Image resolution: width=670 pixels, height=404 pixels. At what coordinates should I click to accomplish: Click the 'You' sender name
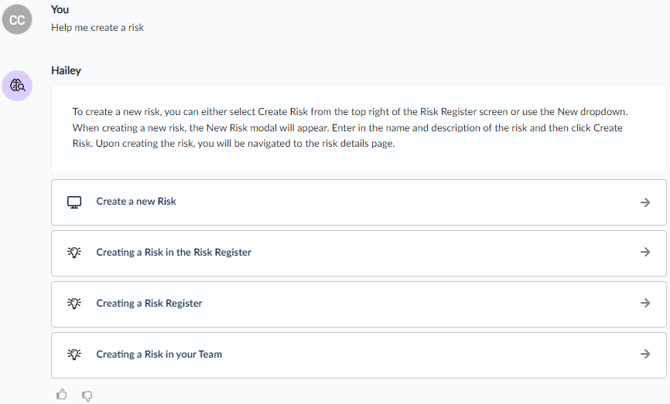(x=60, y=10)
